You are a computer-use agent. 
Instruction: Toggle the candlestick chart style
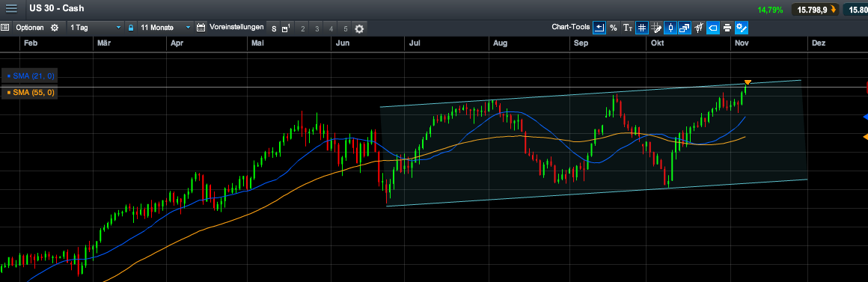[671, 28]
